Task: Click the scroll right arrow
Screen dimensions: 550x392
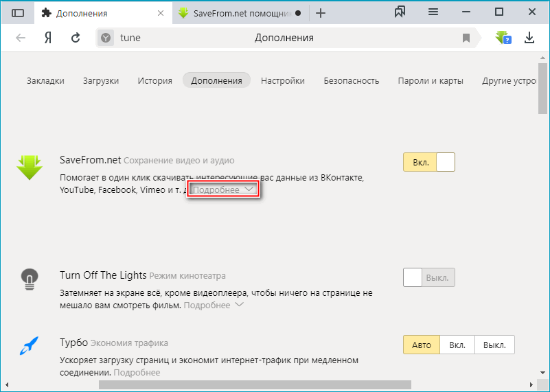Action: click(531, 385)
